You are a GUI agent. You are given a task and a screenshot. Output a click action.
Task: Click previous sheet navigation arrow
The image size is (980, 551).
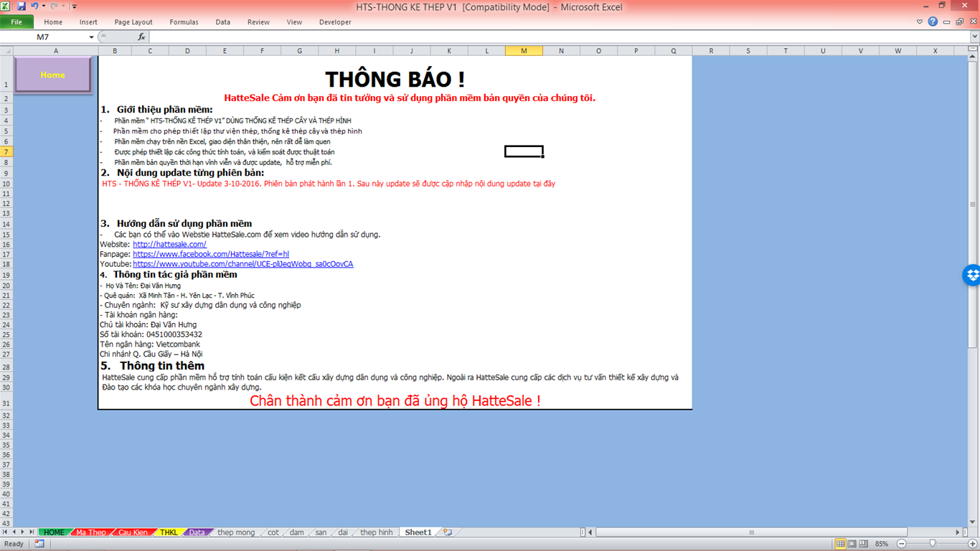tap(14, 532)
